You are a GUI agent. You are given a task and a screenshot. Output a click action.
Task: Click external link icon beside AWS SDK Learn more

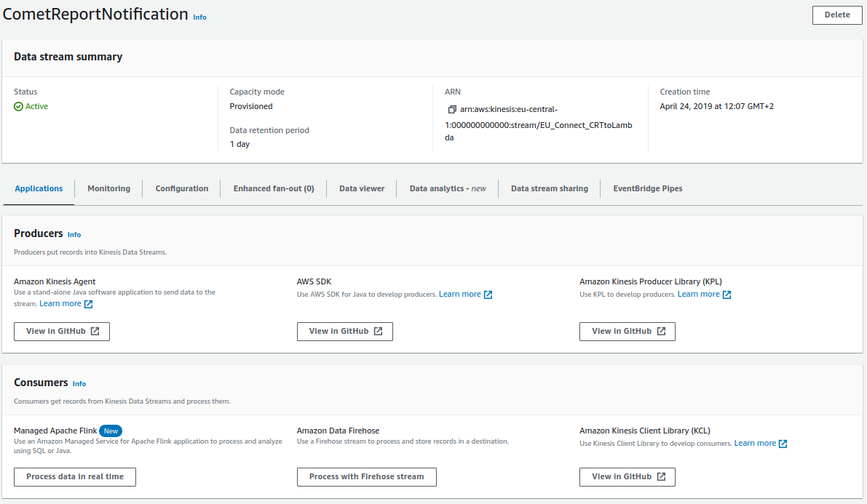(x=488, y=295)
